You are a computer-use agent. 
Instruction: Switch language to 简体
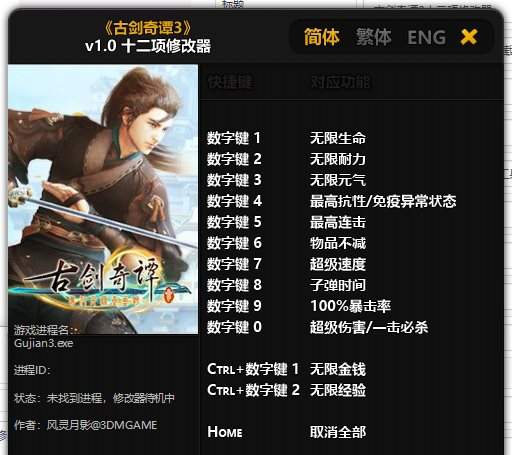click(x=322, y=37)
